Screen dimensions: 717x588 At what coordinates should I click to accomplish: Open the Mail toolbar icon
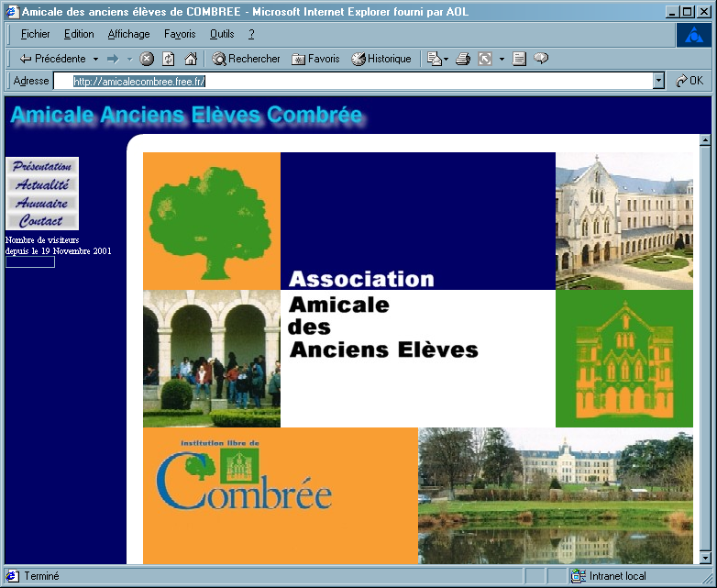click(x=434, y=59)
